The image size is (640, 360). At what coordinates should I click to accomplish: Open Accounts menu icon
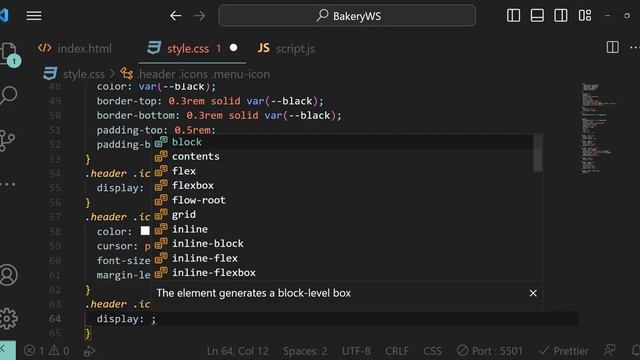coord(8,275)
